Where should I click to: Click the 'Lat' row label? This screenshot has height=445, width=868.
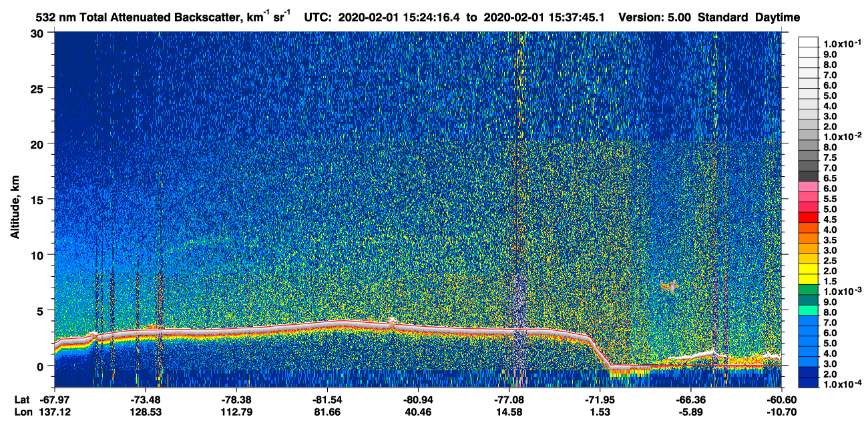21,399
